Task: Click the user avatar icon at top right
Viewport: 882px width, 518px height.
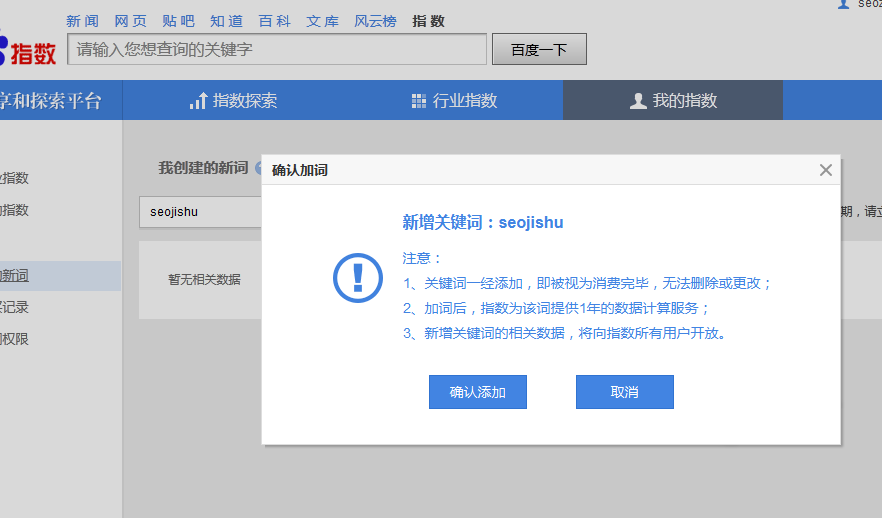Action: pos(843,4)
